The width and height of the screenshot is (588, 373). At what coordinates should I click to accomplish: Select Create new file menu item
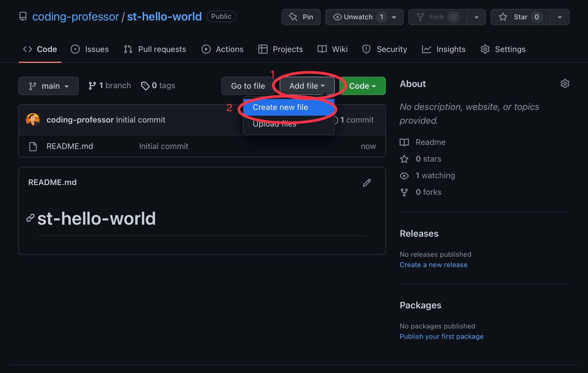(x=280, y=107)
